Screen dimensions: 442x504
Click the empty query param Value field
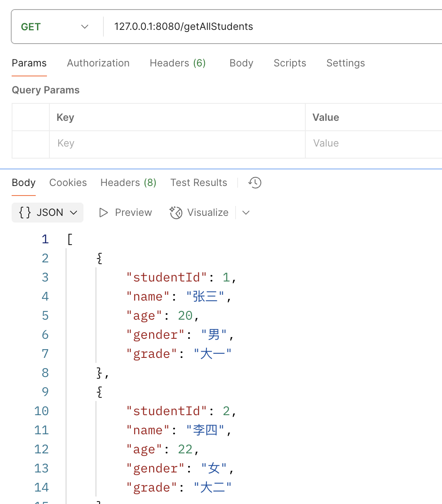coord(374,144)
